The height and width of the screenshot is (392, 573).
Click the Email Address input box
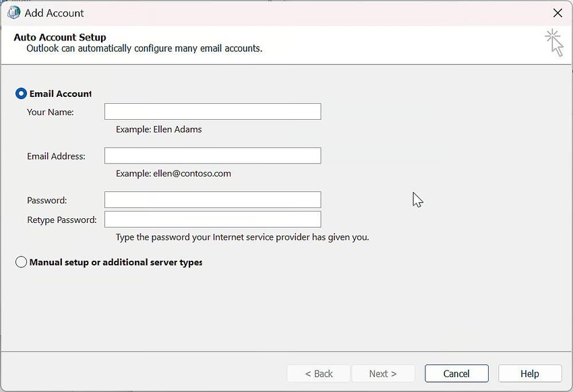(212, 156)
